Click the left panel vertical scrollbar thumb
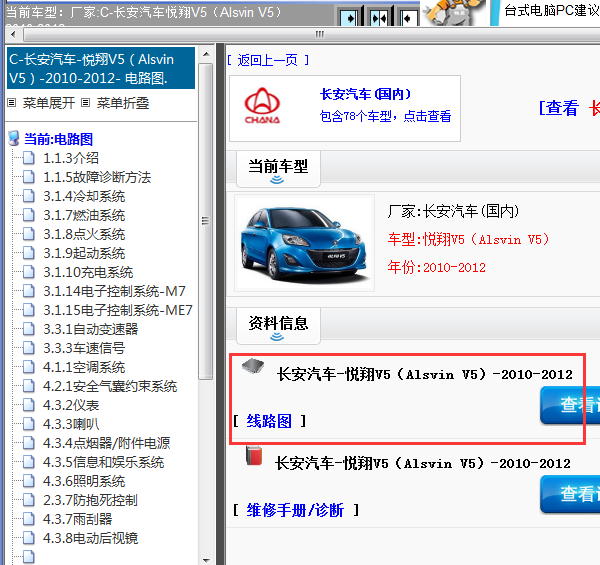 pyautogui.click(x=206, y=221)
